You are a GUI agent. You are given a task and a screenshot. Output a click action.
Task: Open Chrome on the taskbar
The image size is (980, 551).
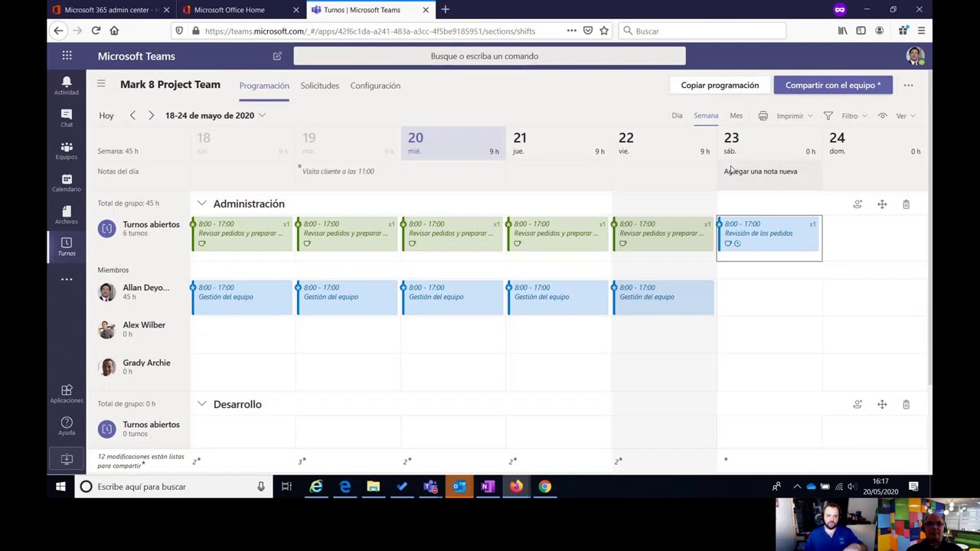point(545,487)
